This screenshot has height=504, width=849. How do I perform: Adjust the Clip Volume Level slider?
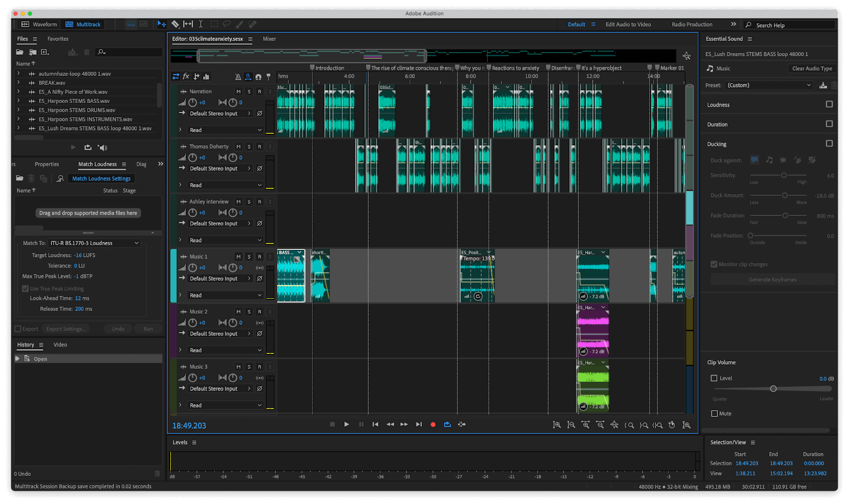pos(773,389)
